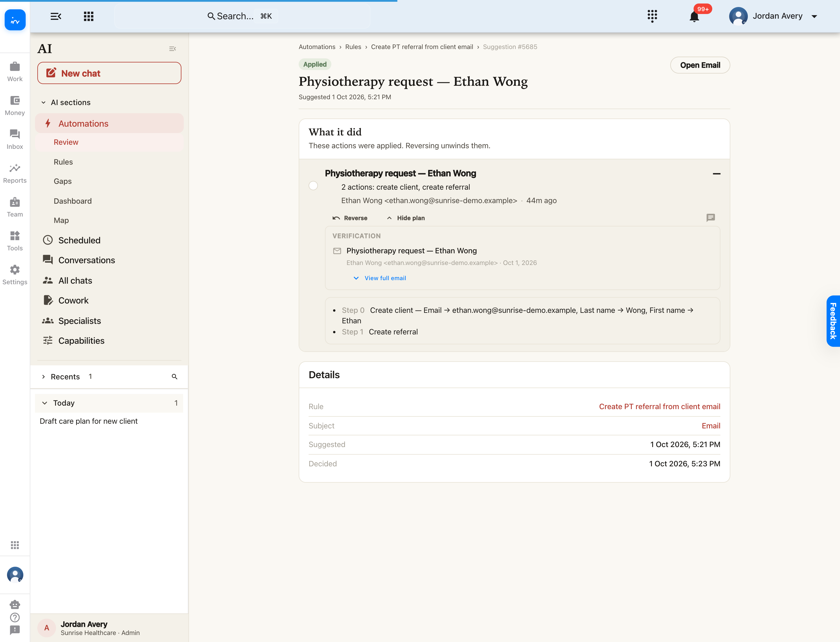Screen dimensions: 840x642
Task: Start a New chat
Action: (109, 73)
